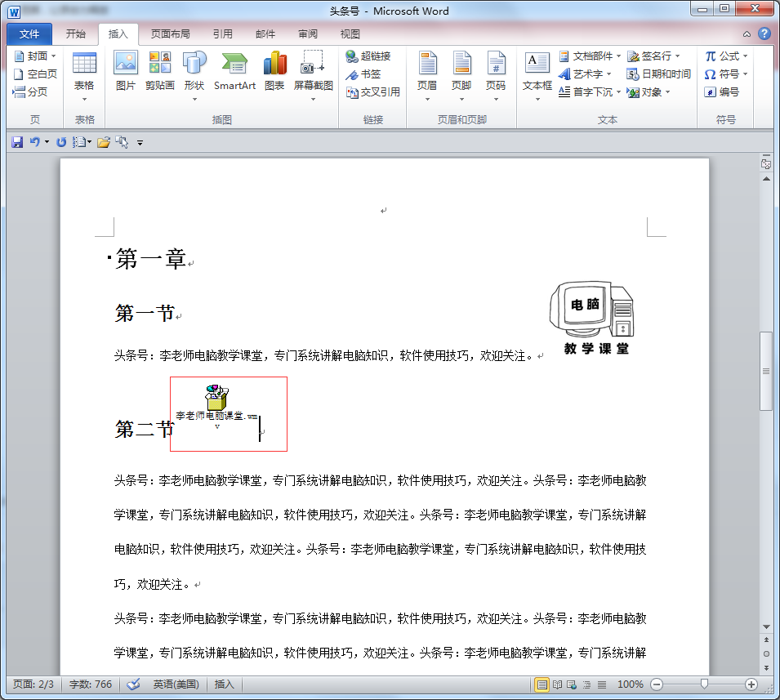Screen dimensions: 780x700
Task: Switch to Web Layout view
Action: pyautogui.click(x=572, y=684)
